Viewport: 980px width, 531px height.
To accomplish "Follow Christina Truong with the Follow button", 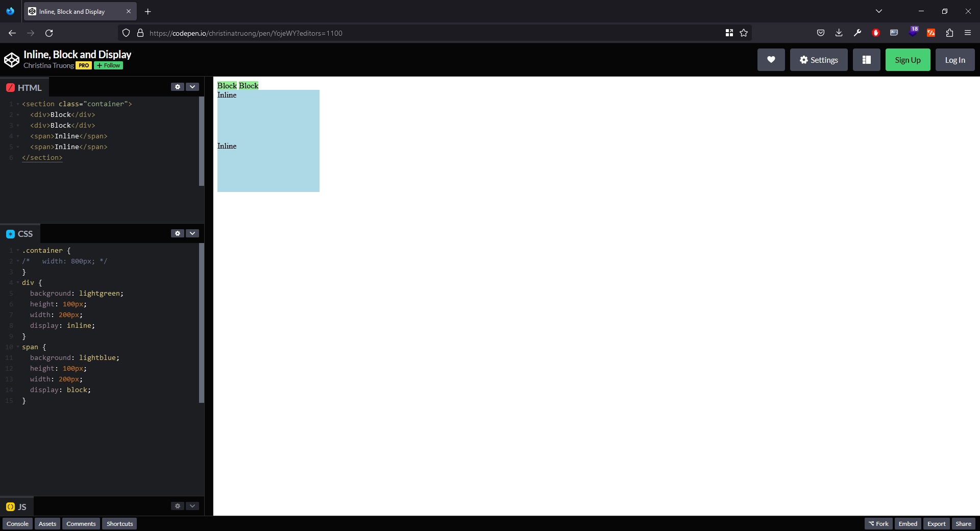I will (x=108, y=65).
